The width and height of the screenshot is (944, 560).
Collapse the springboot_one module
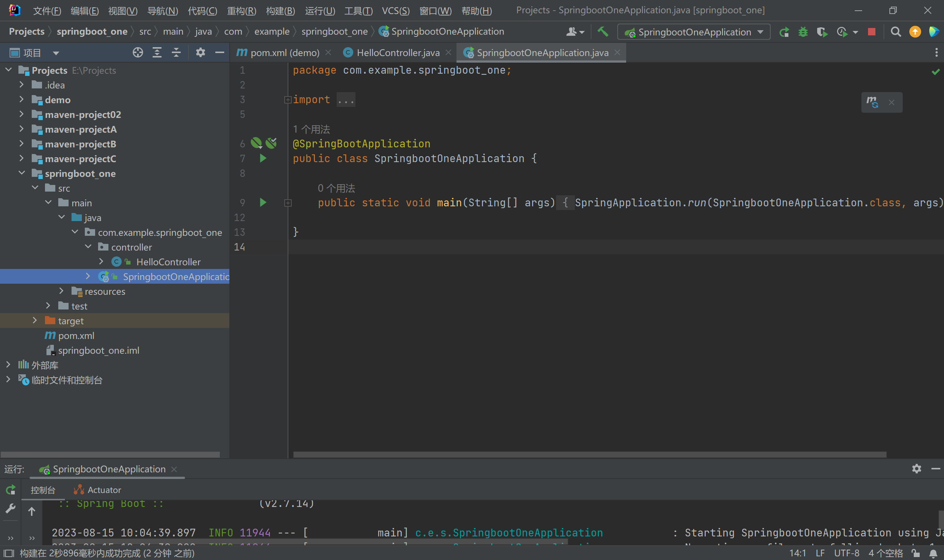21,173
